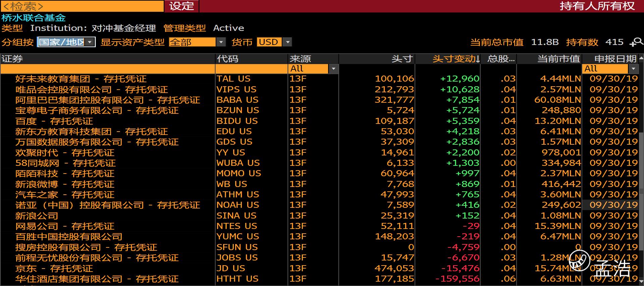Click the BABA US ticker code

237,100
